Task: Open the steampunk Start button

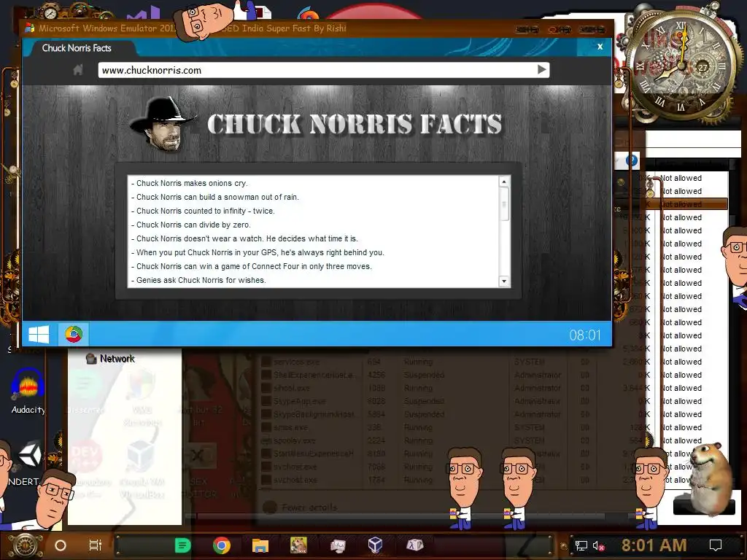Action: point(24,545)
